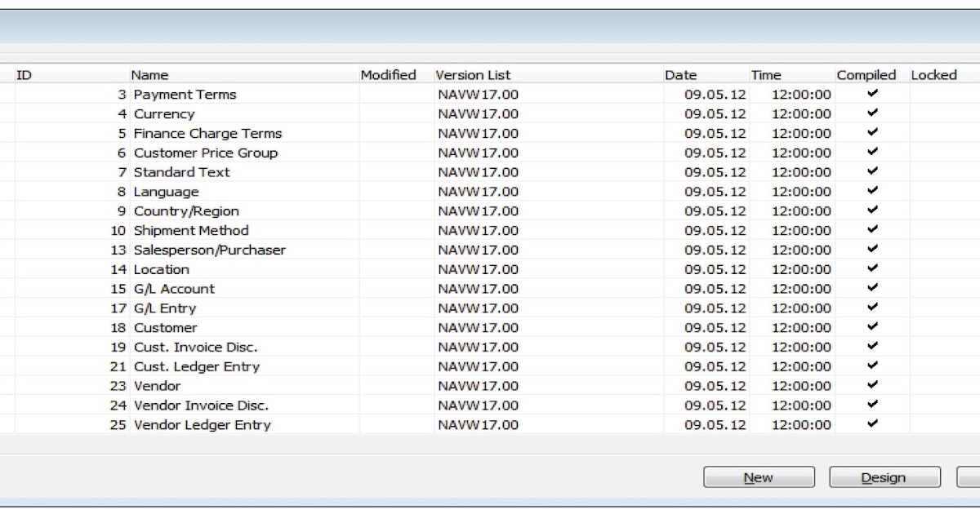Viewport: 980px width, 514px height.
Task: Sort the list by the Name column header
Action: [152, 74]
